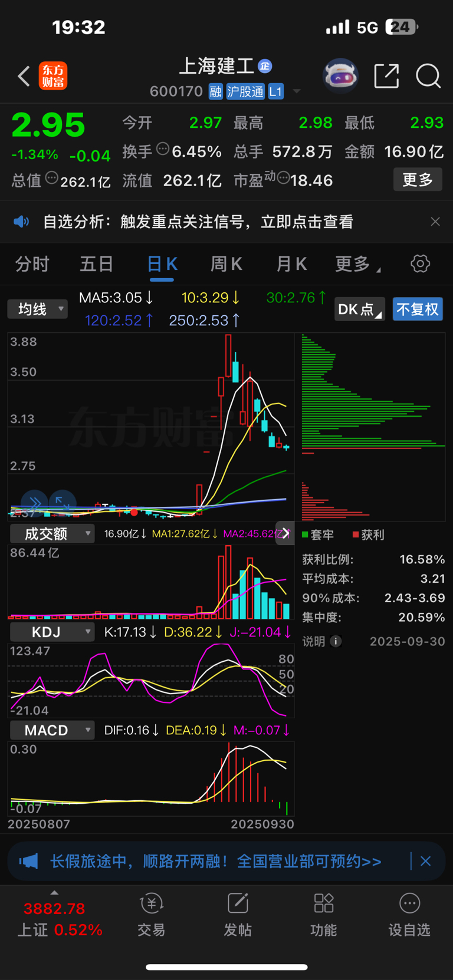This screenshot has height=980, width=453.
Task: Tap the 换手 info circle icon
Action: pos(163,149)
